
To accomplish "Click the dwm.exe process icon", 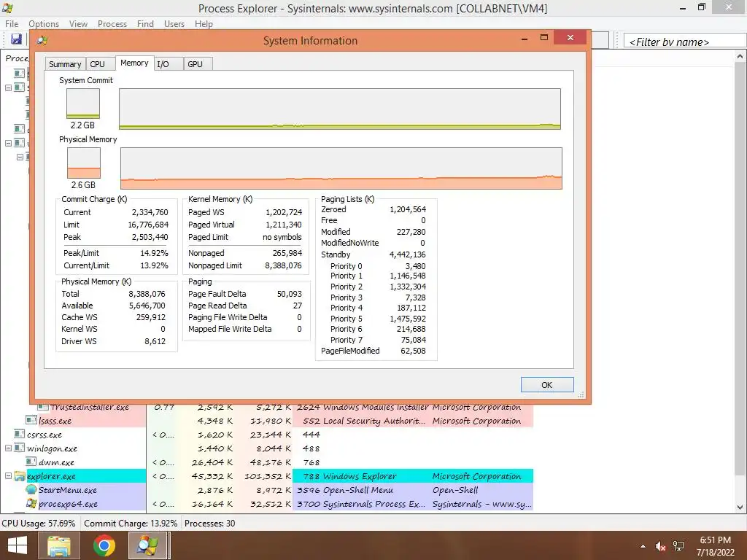I will pyautogui.click(x=31, y=462).
